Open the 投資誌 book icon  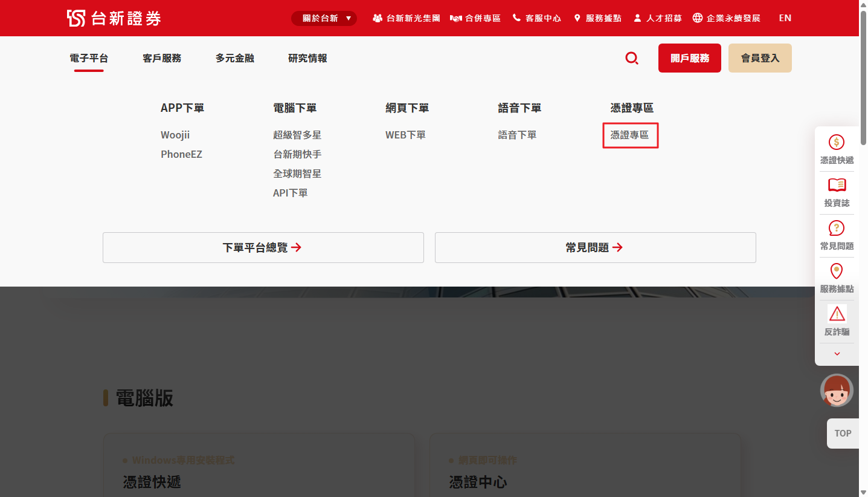click(x=837, y=185)
